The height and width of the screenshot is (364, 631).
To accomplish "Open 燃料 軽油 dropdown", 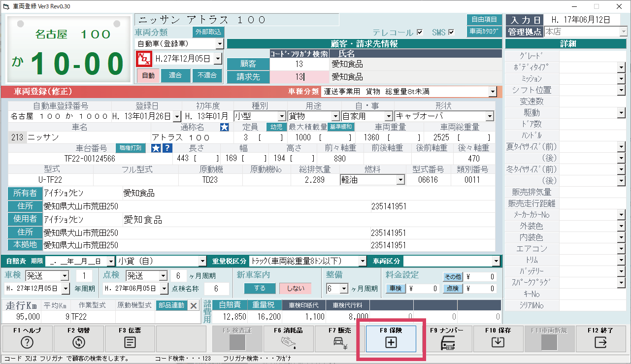I will (400, 180).
